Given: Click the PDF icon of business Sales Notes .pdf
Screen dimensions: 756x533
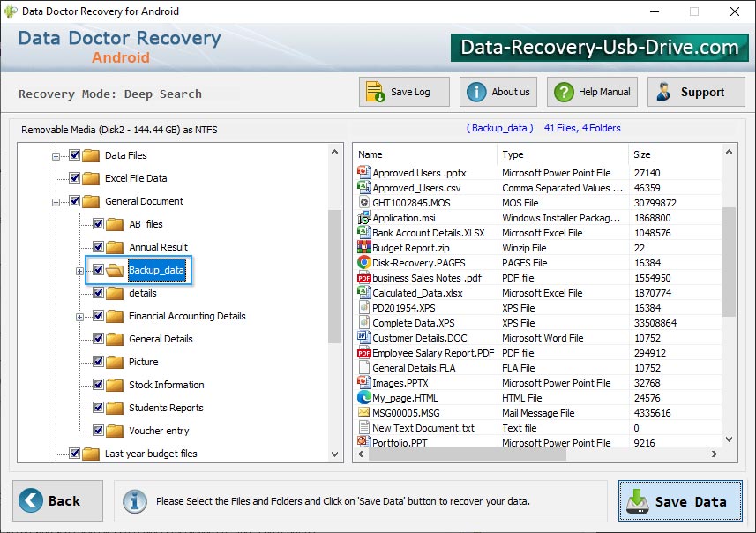Looking at the screenshot, I should [363, 278].
